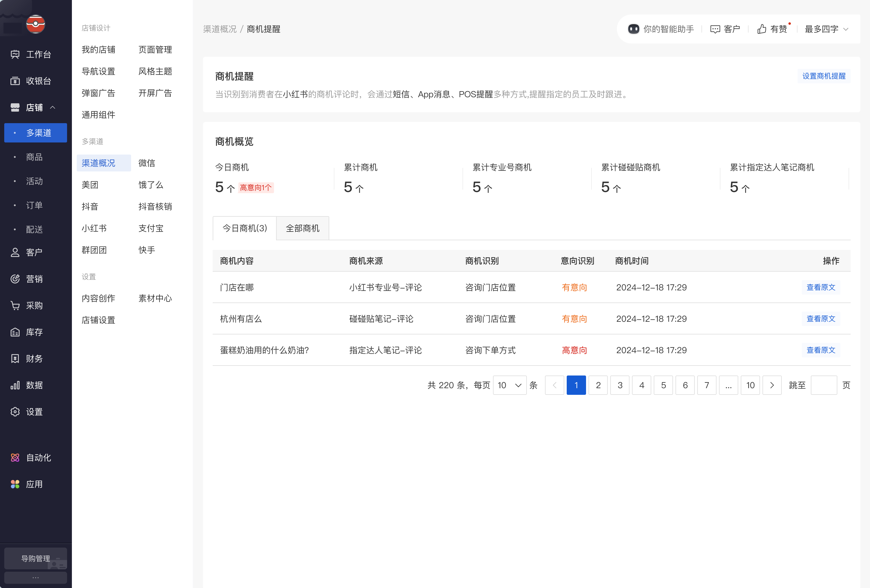Viewport: 870px width, 588px height.
Task: Collapse the Store (店铺) menu chevron
Action: pos(53,108)
